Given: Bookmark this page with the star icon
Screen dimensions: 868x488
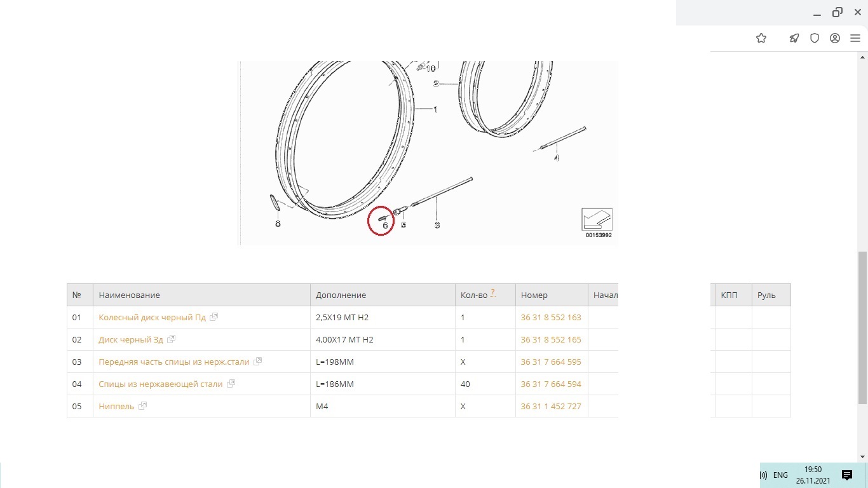Looking at the screenshot, I should point(761,38).
